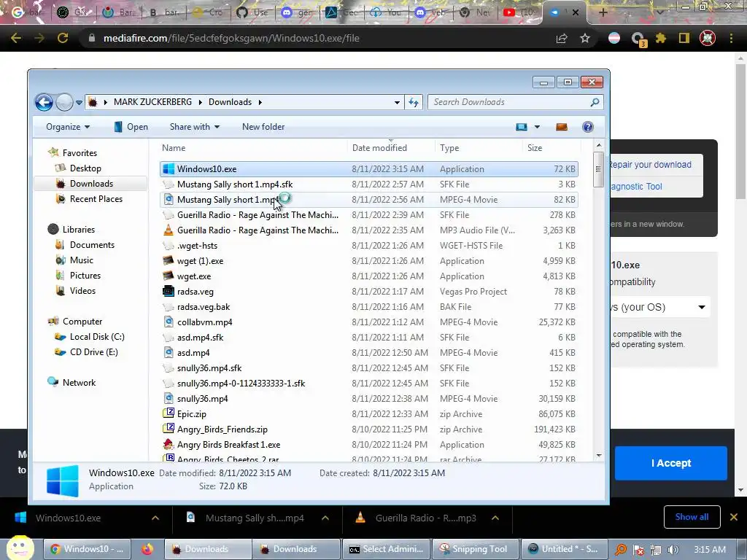Select the Epic.zip archive icon
This screenshot has width=747, height=560.
coord(169,414)
